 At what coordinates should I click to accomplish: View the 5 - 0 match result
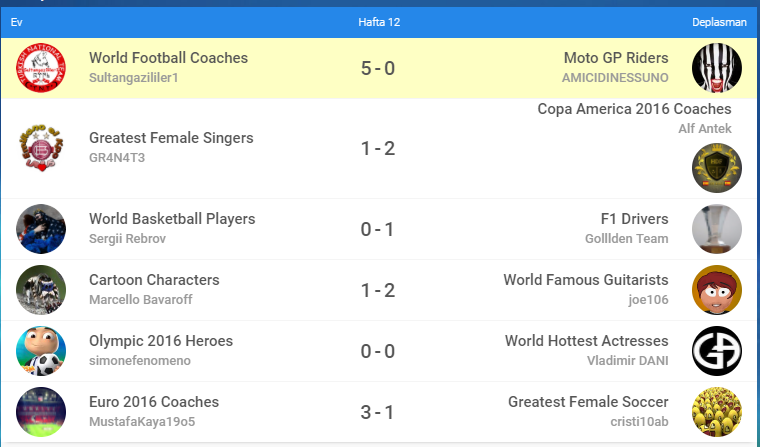(x=378, y=68)
